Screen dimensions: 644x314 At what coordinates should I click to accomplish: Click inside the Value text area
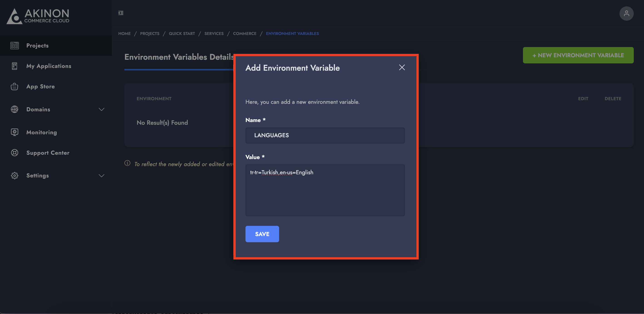click(325, 190)
